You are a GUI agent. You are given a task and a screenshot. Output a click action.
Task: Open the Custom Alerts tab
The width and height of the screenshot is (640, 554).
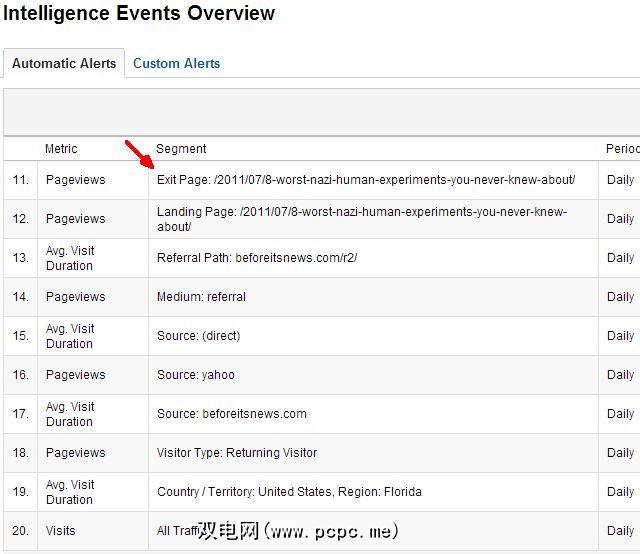click(x=176, y=63)
